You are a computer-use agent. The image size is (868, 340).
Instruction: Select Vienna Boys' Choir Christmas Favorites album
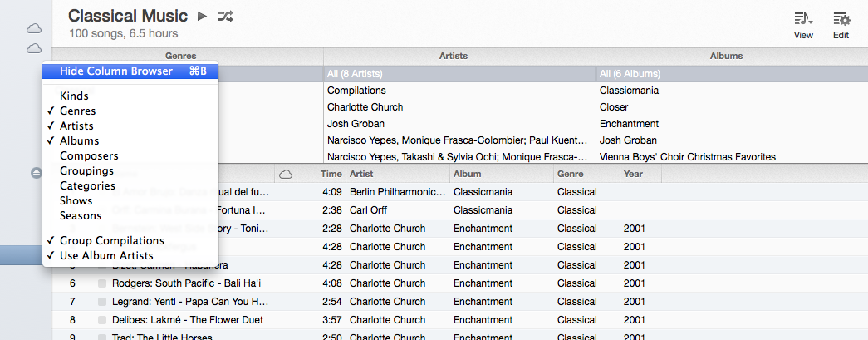point(732,156)
